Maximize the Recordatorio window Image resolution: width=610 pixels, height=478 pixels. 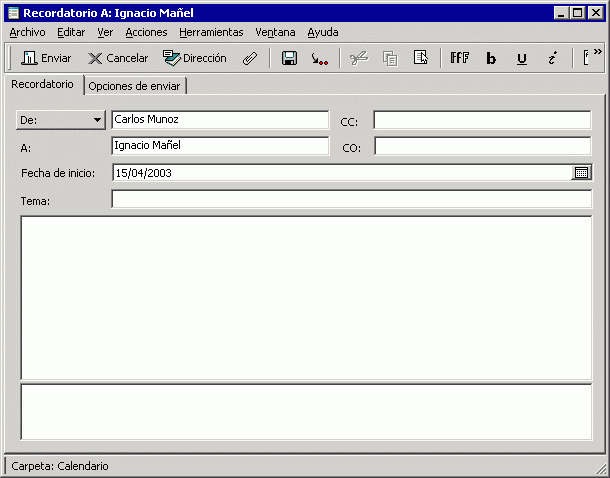click(x=578, y=13)
